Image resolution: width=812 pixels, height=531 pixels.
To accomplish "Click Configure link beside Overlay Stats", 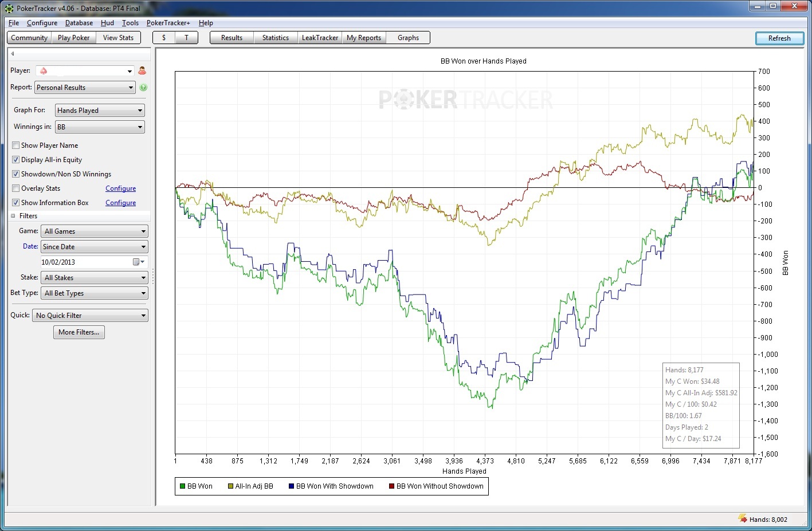I will (x=120, y=188).
